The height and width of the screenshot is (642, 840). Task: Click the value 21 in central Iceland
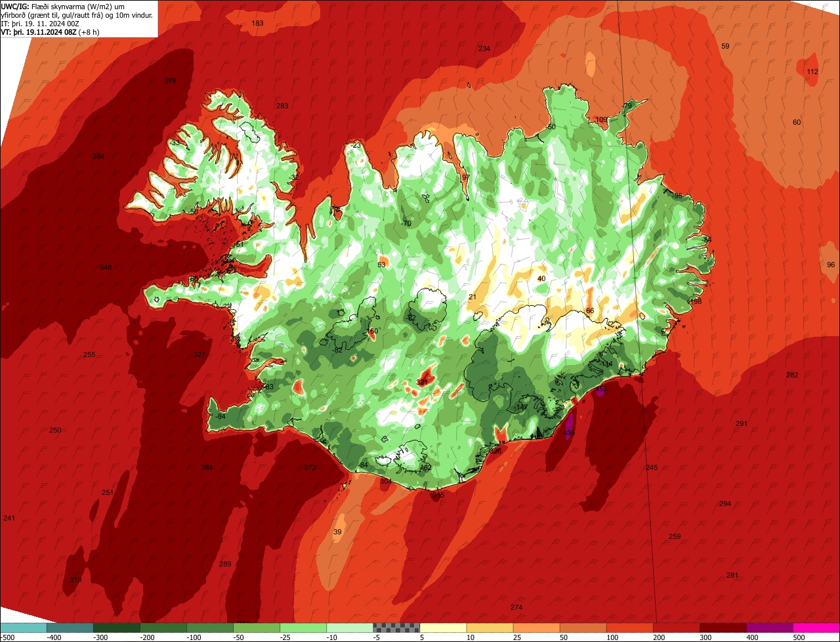(x=472, y=297)
